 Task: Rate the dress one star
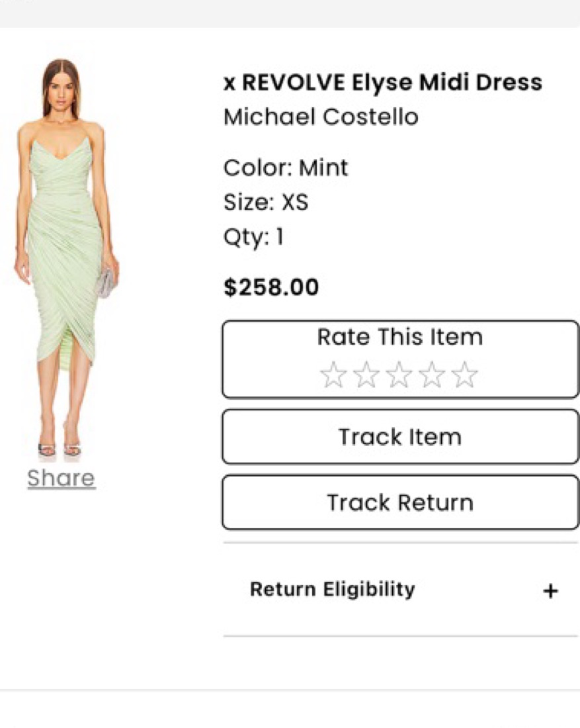click(333, 375)
